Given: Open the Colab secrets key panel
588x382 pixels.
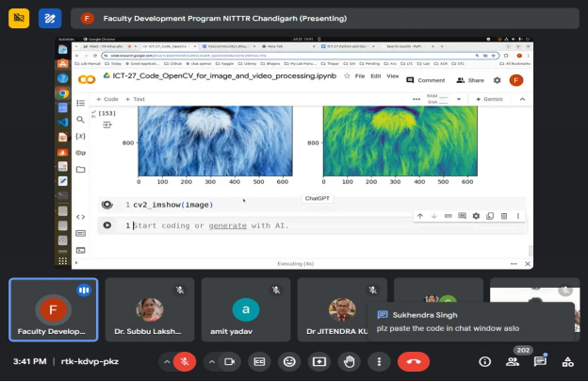Looking at the screenshot, I should coord(81,153).
